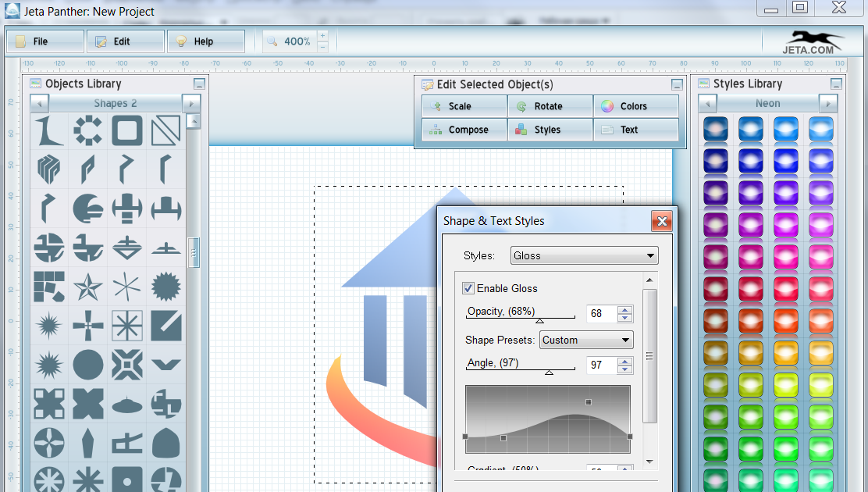Choose the pencil crystal shape

pos(88,443)
